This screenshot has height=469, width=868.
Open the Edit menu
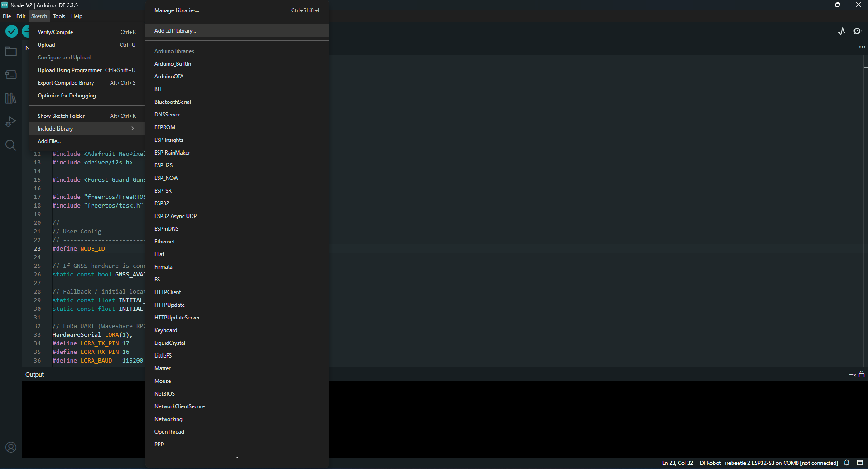(x=21, y=16)
